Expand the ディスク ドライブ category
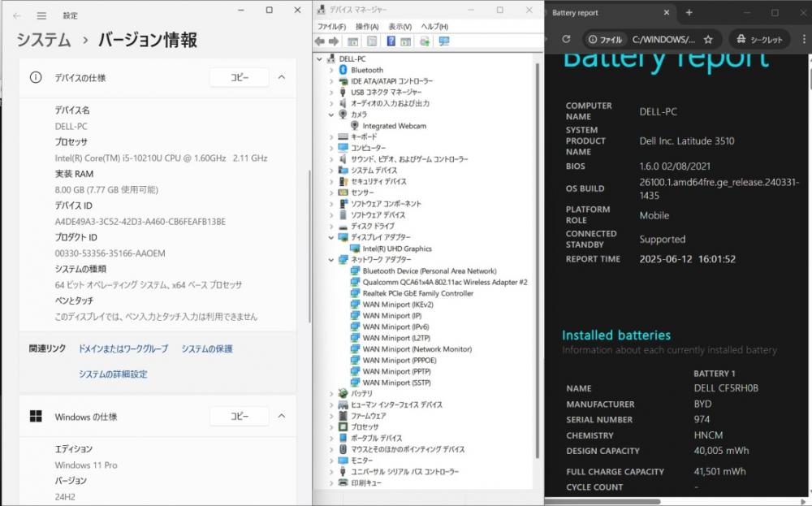This screenshot has height=506, width=812. point(331,227)
